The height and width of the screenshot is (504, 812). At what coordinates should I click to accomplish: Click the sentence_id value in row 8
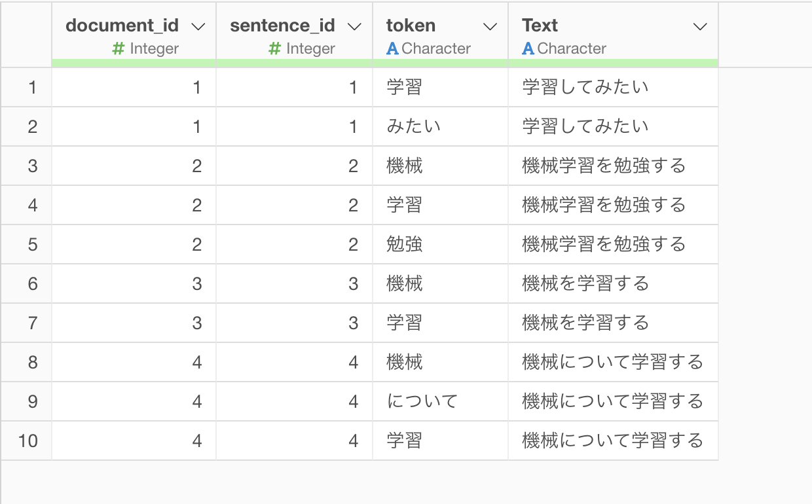tap(353, 362)
